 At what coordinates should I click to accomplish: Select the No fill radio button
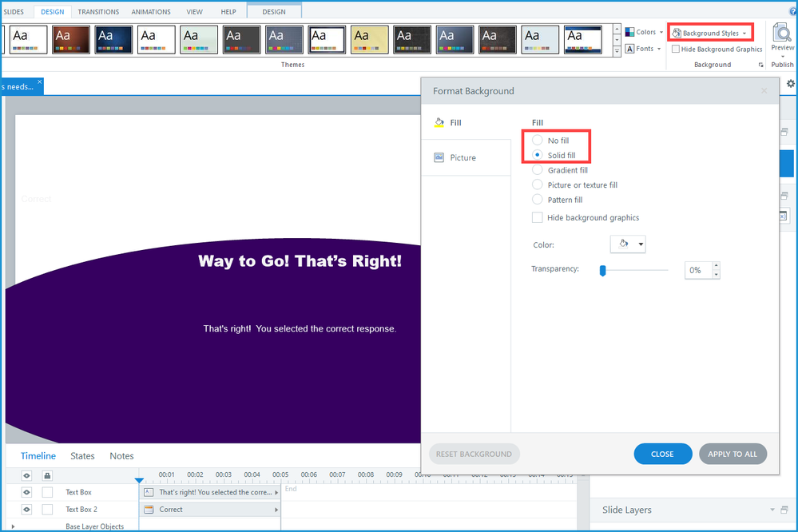click(538, 141)
